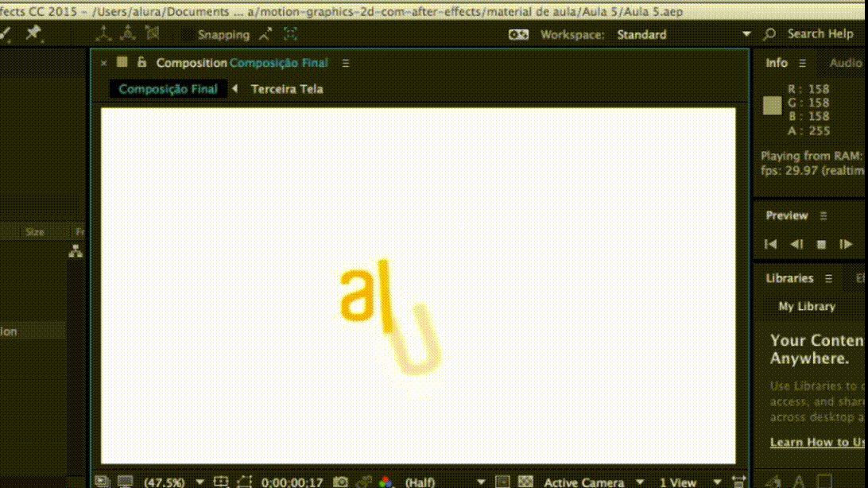Click the search magnifier icon for help
Viewport: 868px width, 488px height.
tap(769, 34)
